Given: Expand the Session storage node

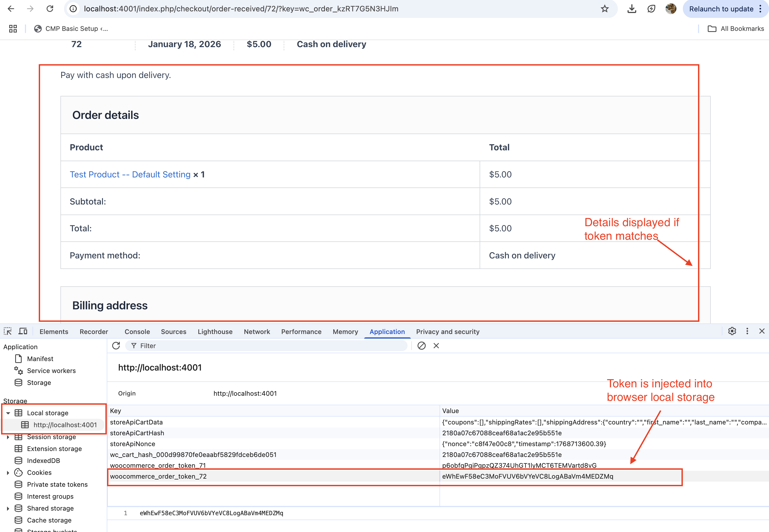Looking at the screenshot, I should tap(9, 437).
